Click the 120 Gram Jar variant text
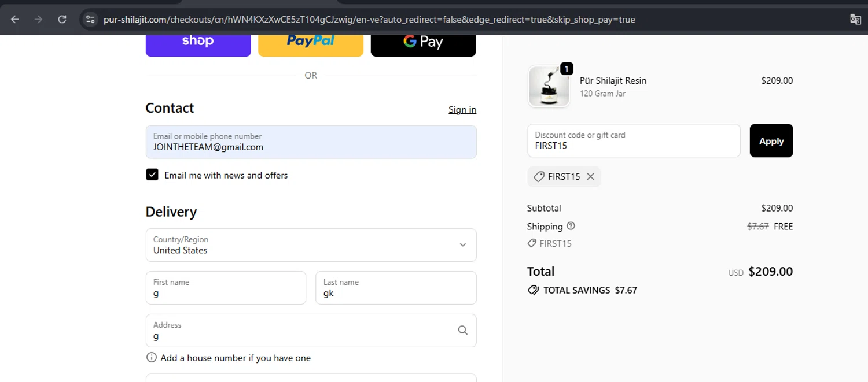The height and width of the screenshot is (382, 868). 602,94
